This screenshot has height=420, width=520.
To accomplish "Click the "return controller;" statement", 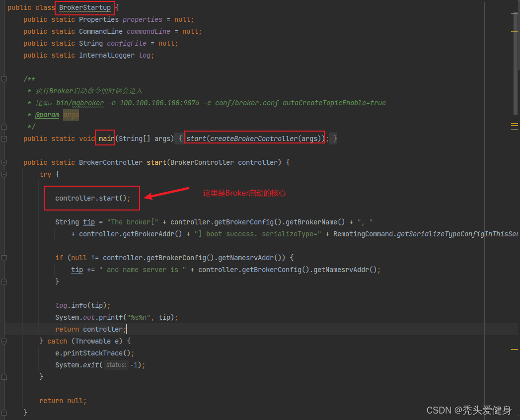I will coord(91,329).
